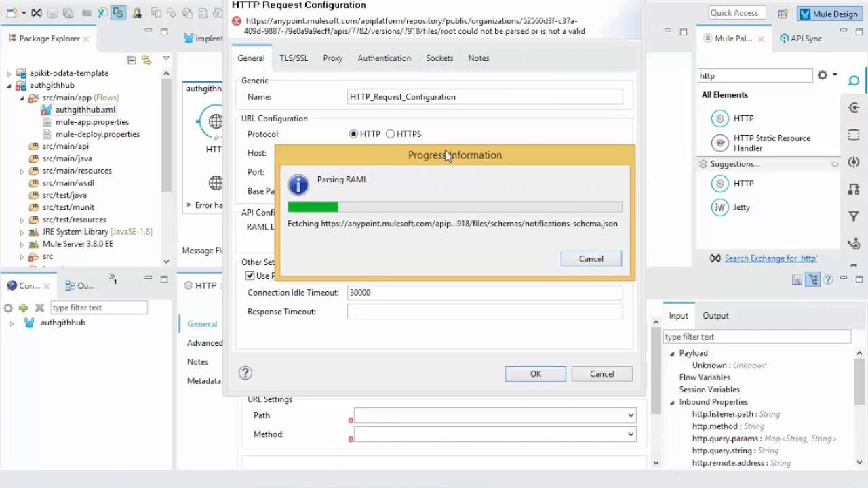The image size is (868, 488).
Task: Click Collapse All in Package Explorer
Action: (x=132, y=60)
